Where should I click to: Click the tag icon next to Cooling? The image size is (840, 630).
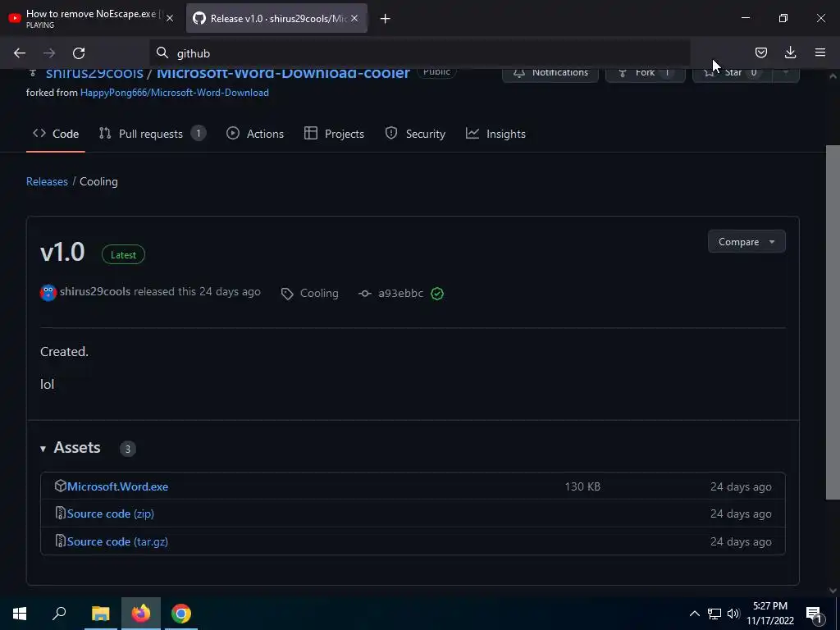pyautogui.click(x=287, y=294)
